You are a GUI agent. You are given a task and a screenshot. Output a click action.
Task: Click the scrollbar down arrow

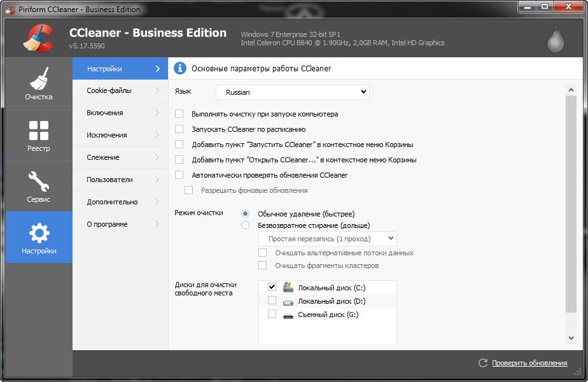(x=570, y=337)
